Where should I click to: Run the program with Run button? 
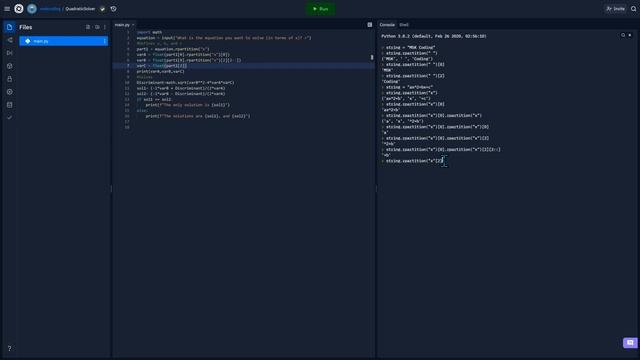321,9
